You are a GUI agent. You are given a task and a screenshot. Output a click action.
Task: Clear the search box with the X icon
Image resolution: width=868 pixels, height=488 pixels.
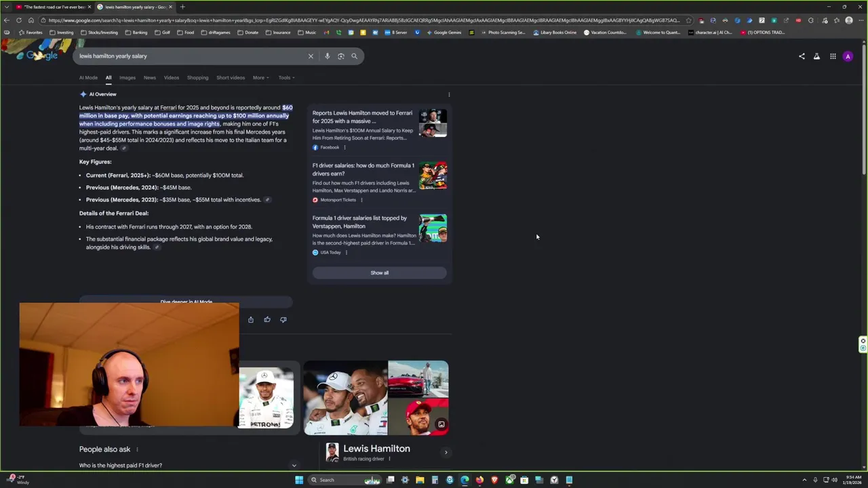point(311,56)
